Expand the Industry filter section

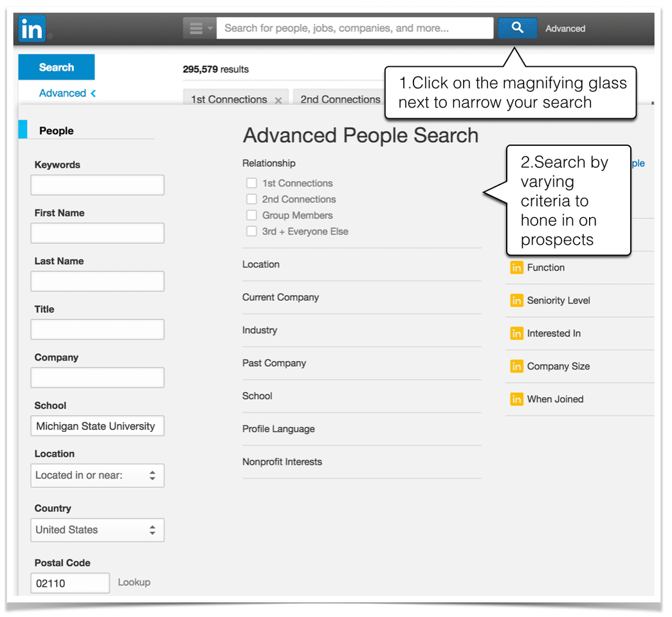(x=260, y=330)
